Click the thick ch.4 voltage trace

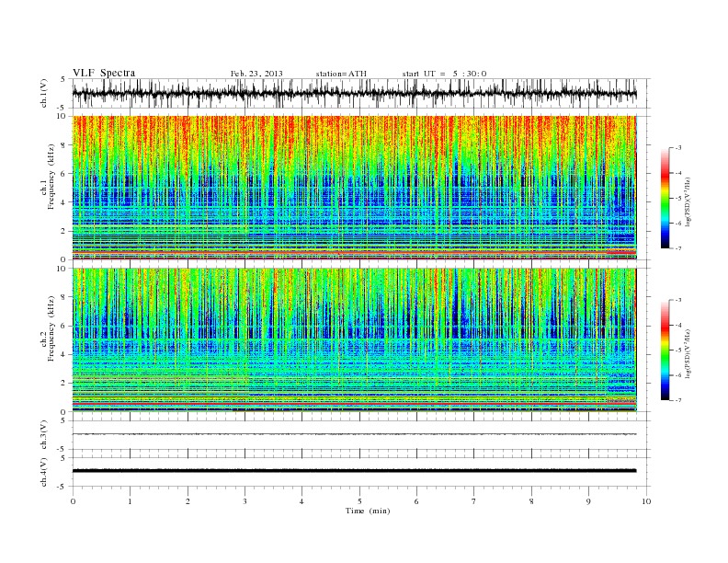355,471
